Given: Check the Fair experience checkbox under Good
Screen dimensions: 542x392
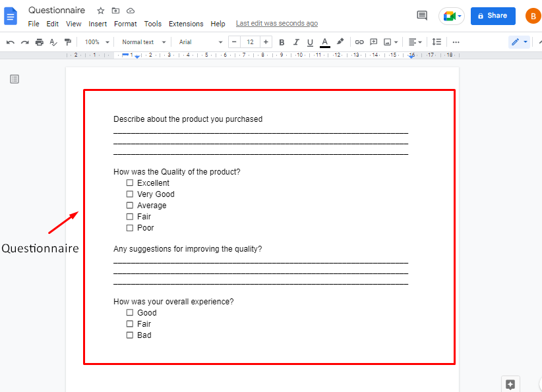Looking at the screenshot, I should 130,324.
